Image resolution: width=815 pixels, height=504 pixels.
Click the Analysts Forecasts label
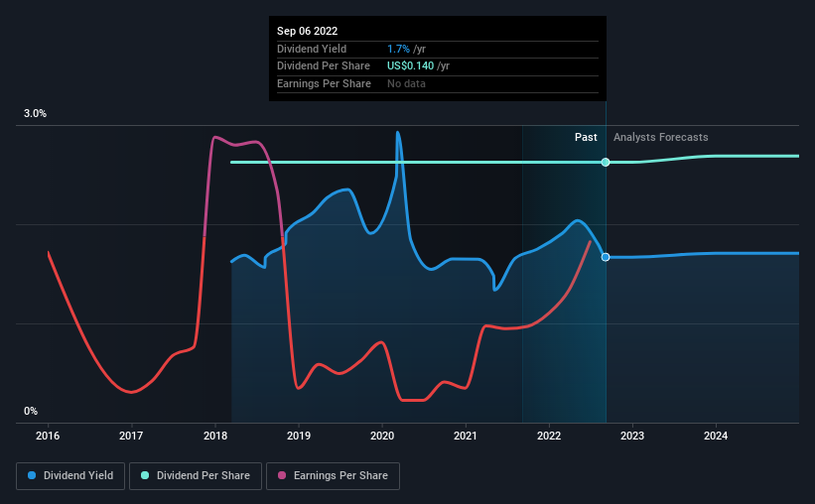tap(660, 137)
